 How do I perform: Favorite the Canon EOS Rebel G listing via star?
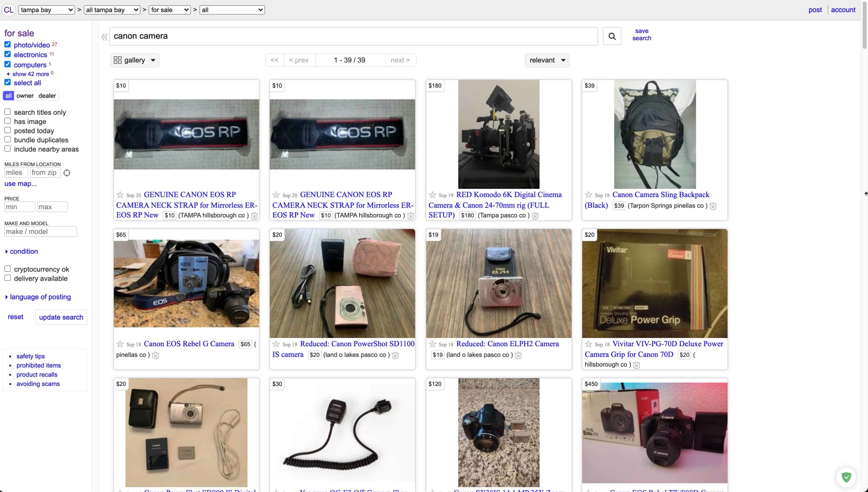point(120,344)
